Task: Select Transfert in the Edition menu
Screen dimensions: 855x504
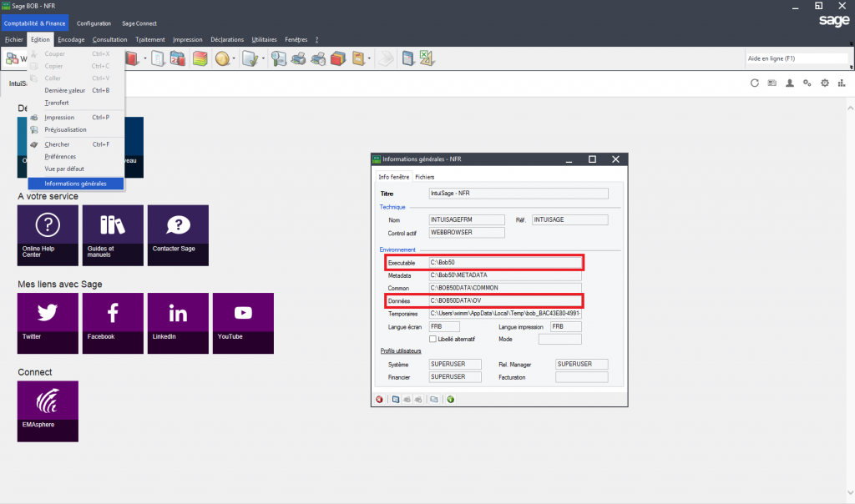Action: [76, 103]
